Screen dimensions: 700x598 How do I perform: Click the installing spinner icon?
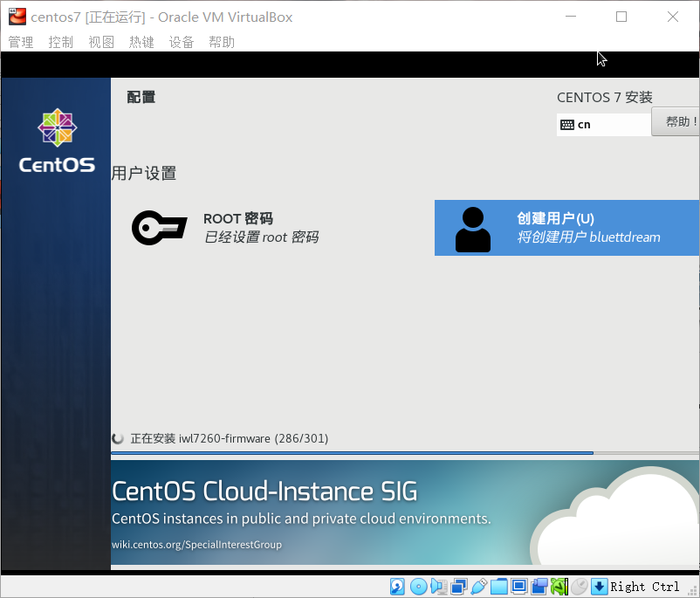coord(118,438)
